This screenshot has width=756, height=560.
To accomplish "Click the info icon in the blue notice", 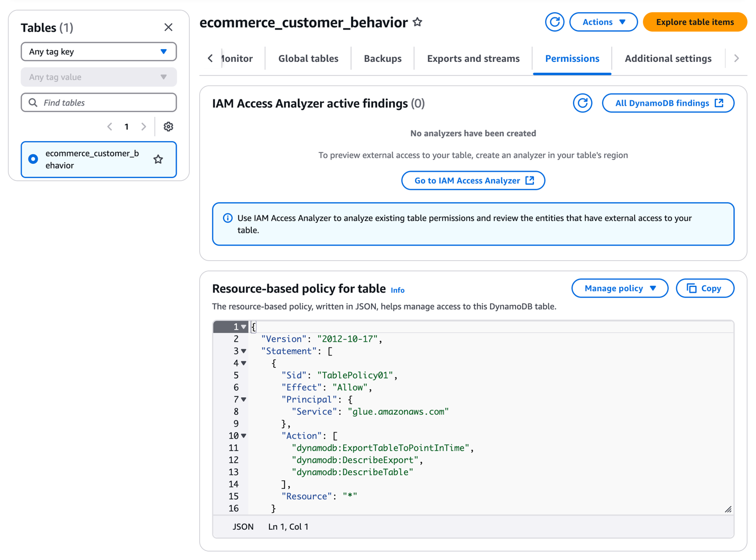I will coord(228,218).
